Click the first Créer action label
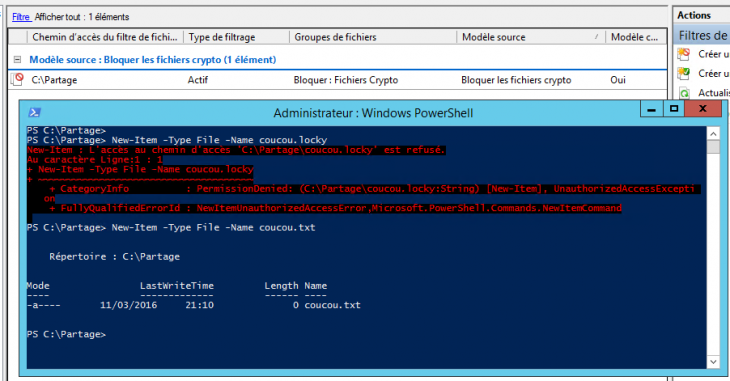Image resolution: width=730 pixels, height=381 pixels. (x=713, y=54)
